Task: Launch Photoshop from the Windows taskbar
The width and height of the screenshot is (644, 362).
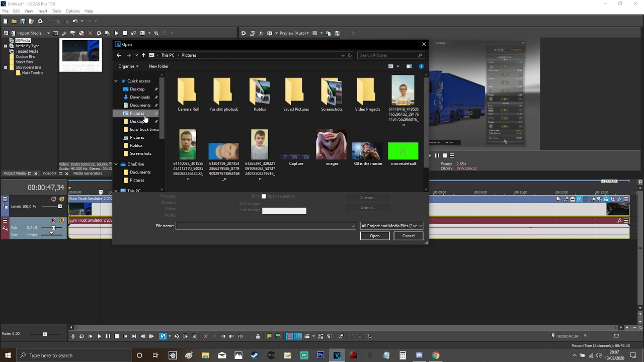Action: (x=320, y=355)
